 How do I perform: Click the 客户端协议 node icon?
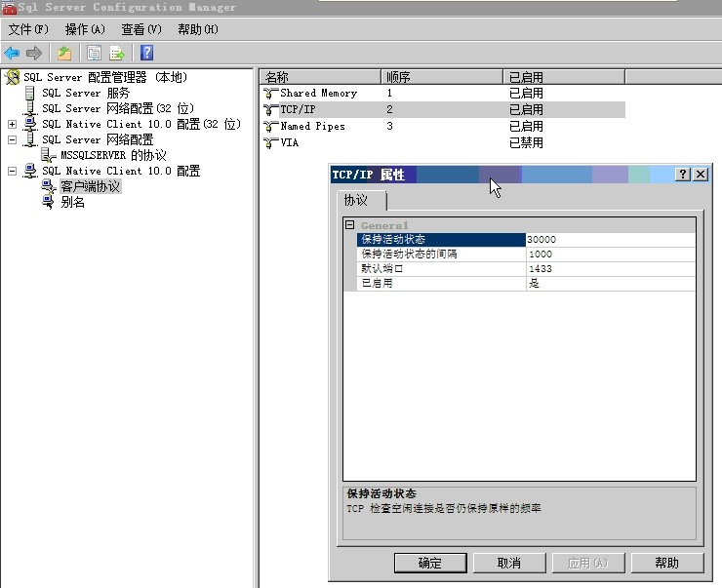pyautogui.click(x=49, y=186)
